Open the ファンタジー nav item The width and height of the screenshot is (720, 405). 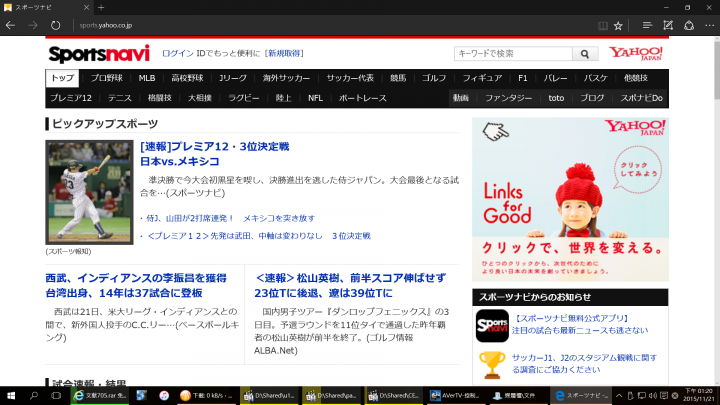[508, 98]
